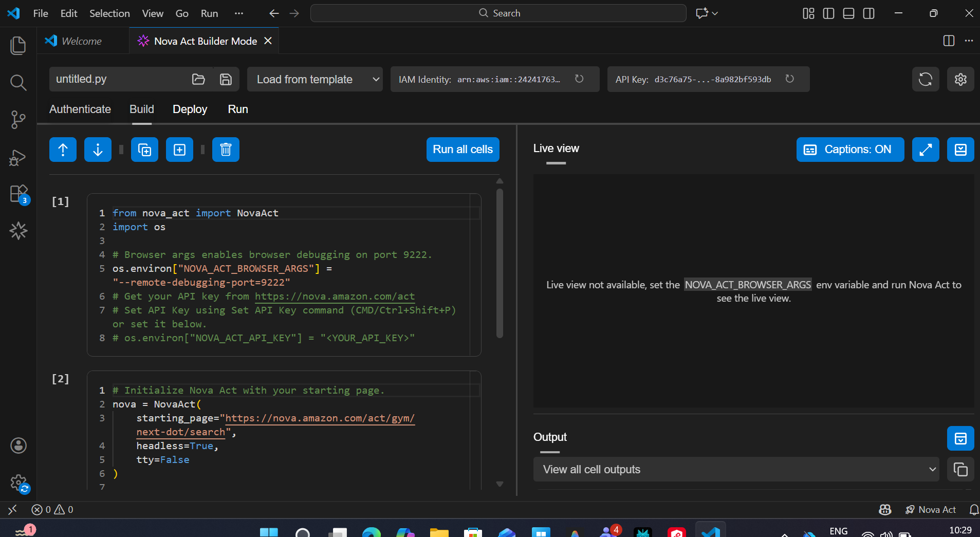Viewport: 980px width, 537px height.
Task: Open the View all cell outputs dropdown
Action: (x=736, y=469)
